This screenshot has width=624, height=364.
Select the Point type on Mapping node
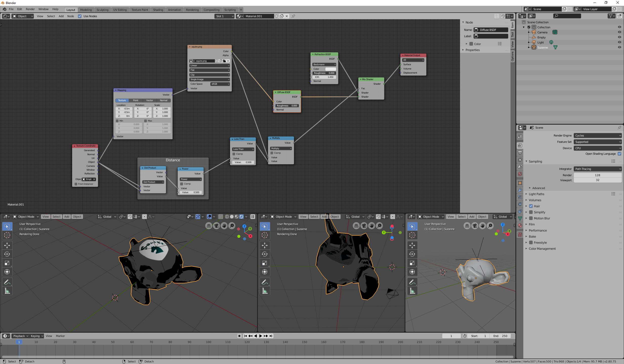pos(136,100)
